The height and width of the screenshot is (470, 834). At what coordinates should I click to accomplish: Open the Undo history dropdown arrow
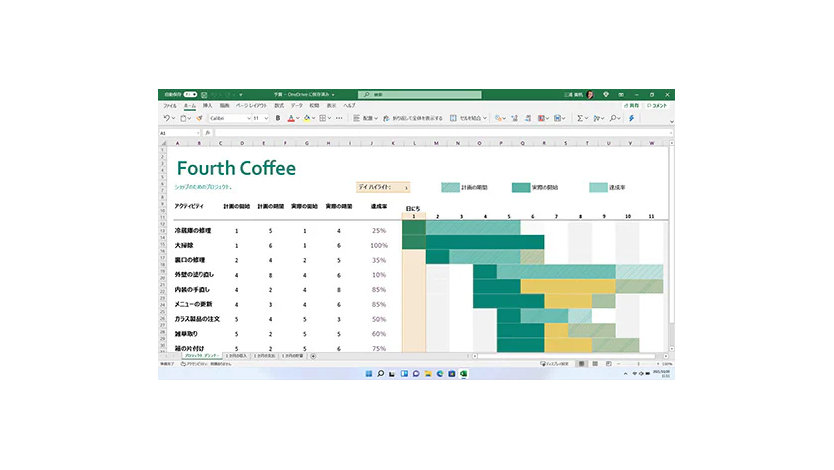pos(173,119)
